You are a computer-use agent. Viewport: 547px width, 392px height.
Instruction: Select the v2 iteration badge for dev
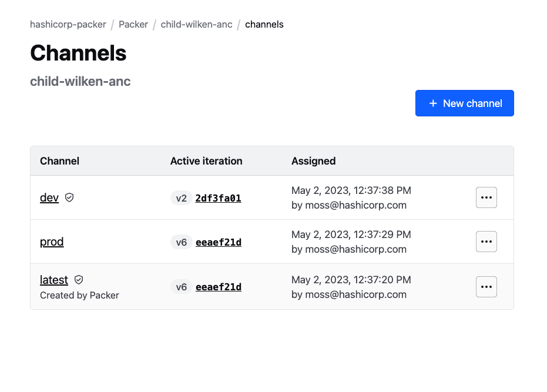click(181, 197)
